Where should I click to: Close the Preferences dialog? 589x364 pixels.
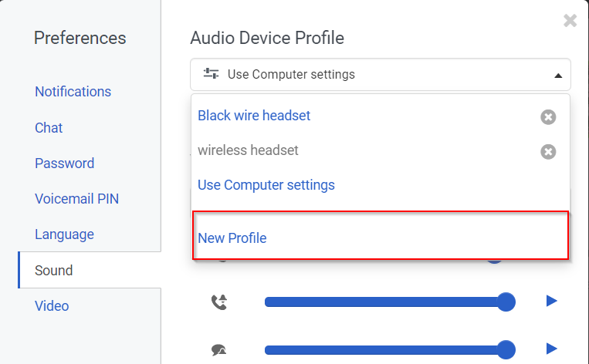[570, 21]
